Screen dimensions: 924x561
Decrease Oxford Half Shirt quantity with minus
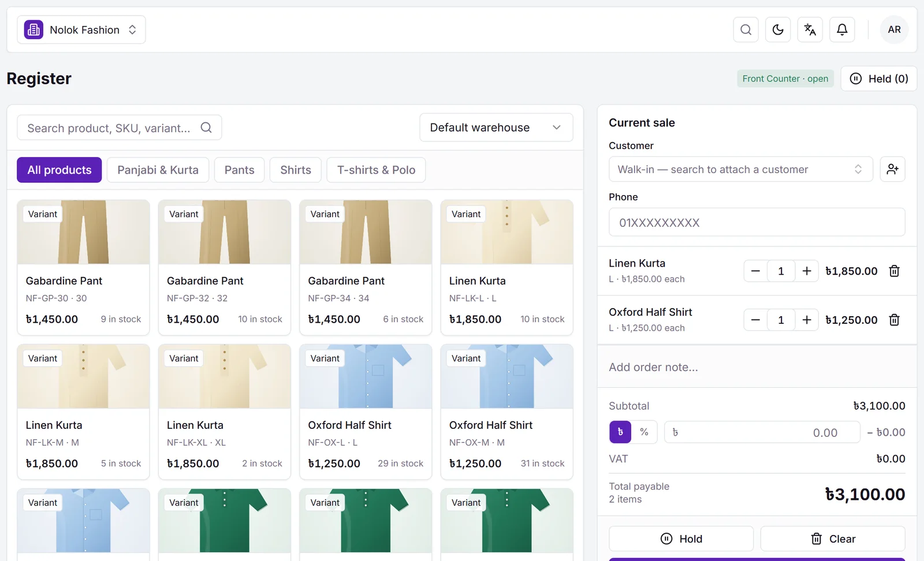click(x=755, y=320)
